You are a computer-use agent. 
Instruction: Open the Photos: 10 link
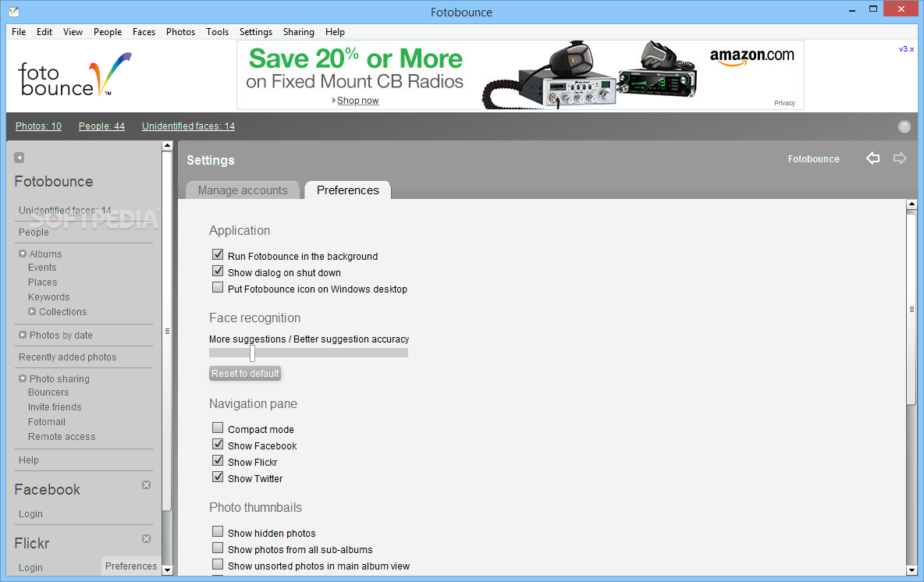click(38, 126)
